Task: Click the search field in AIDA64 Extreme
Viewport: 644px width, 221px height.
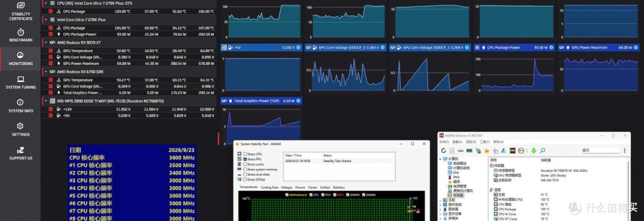Action: coord(600,151)
